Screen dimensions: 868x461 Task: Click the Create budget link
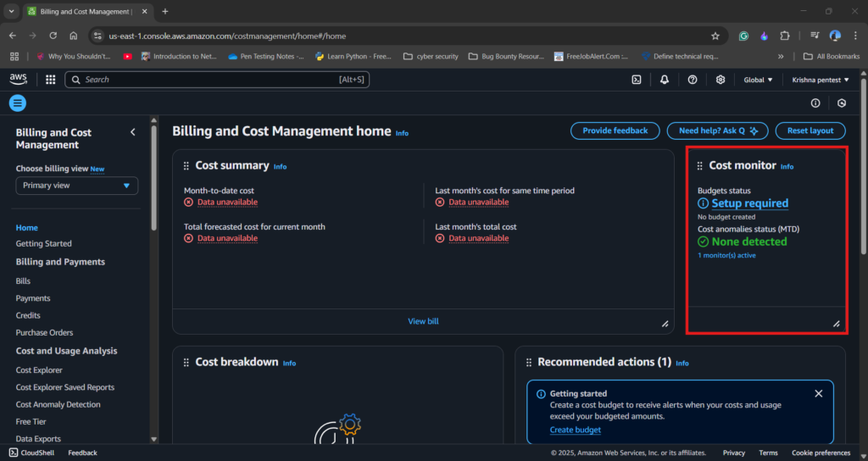[x=576, y=430]
